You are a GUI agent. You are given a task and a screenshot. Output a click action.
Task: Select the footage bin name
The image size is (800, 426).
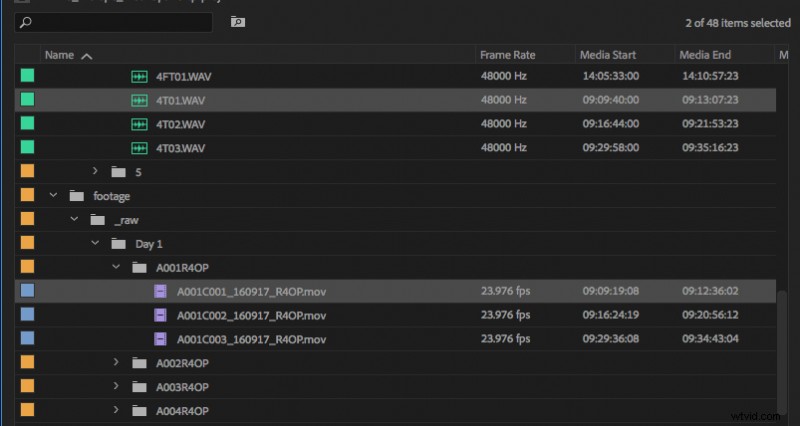click(x=112, y=196)
